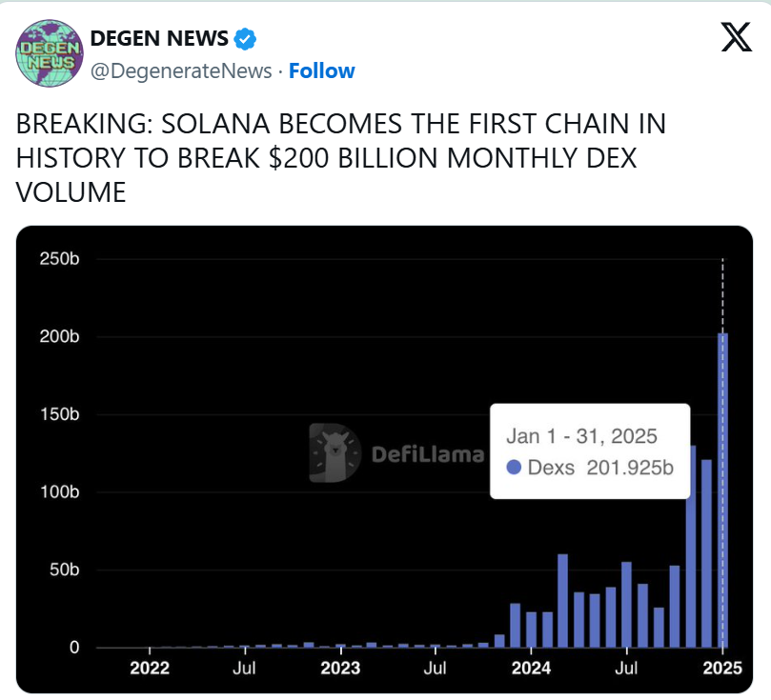Click the DefiLlama watermark logo
This screenshot has height=700, width=771.
(x=396, y=453)
